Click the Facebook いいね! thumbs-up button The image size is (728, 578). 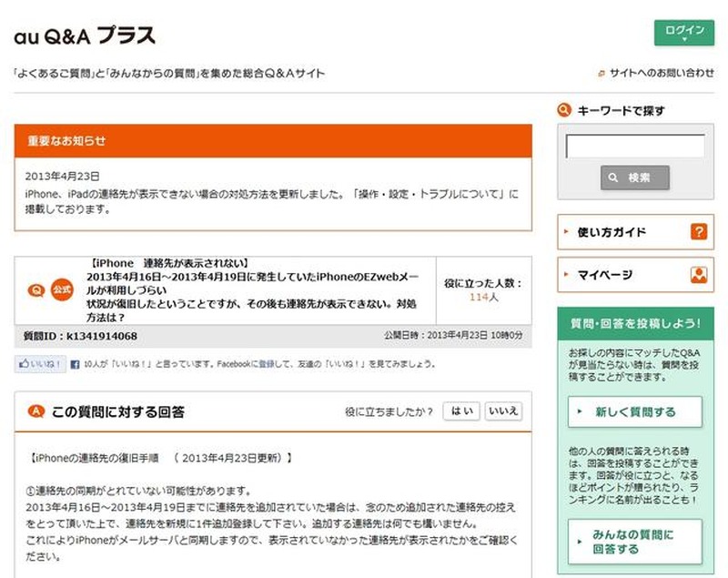[41, 363]
